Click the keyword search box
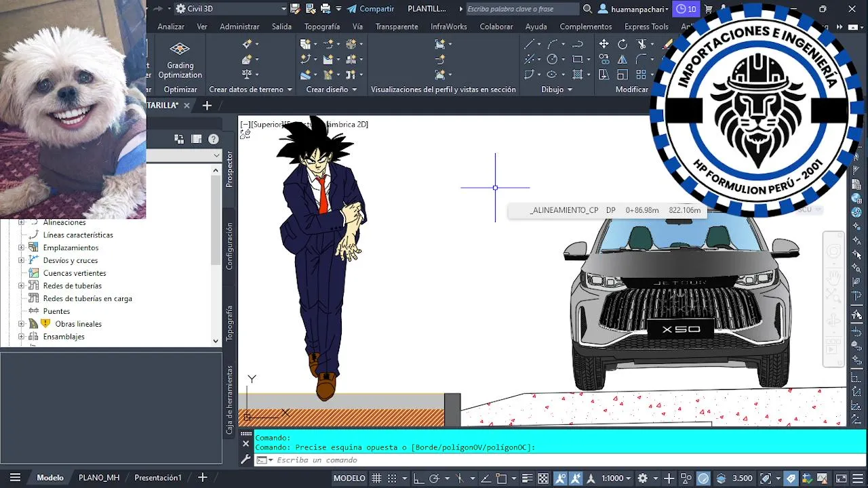The width and height of the screenshot is (868, 488). (522, 9)
